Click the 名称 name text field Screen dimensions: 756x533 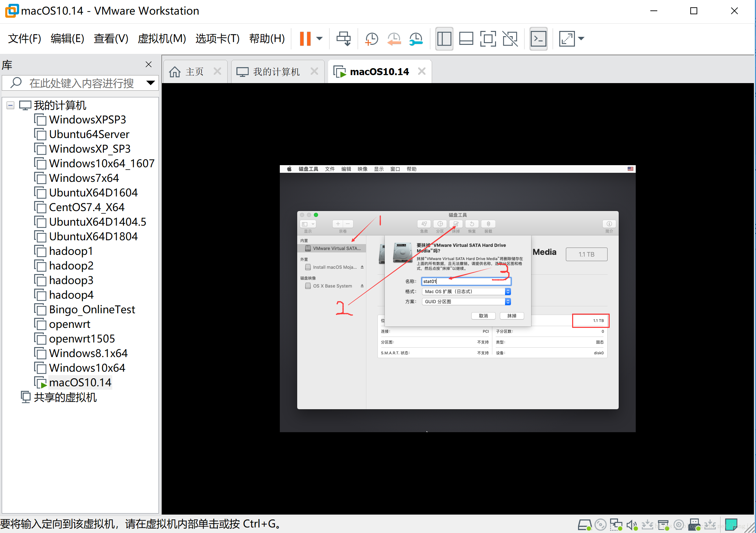466,281
